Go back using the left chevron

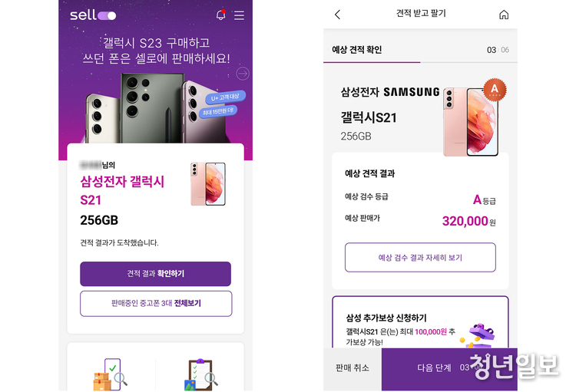point(338,15)
